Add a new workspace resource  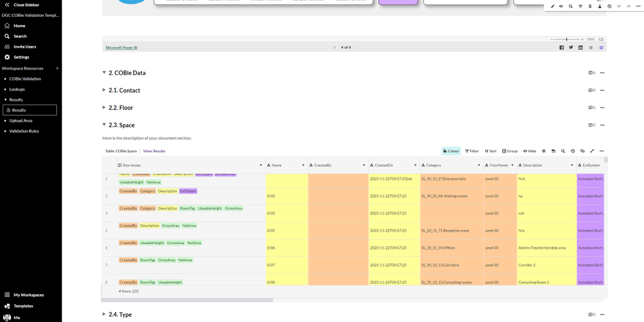click(x=57, y=68)
